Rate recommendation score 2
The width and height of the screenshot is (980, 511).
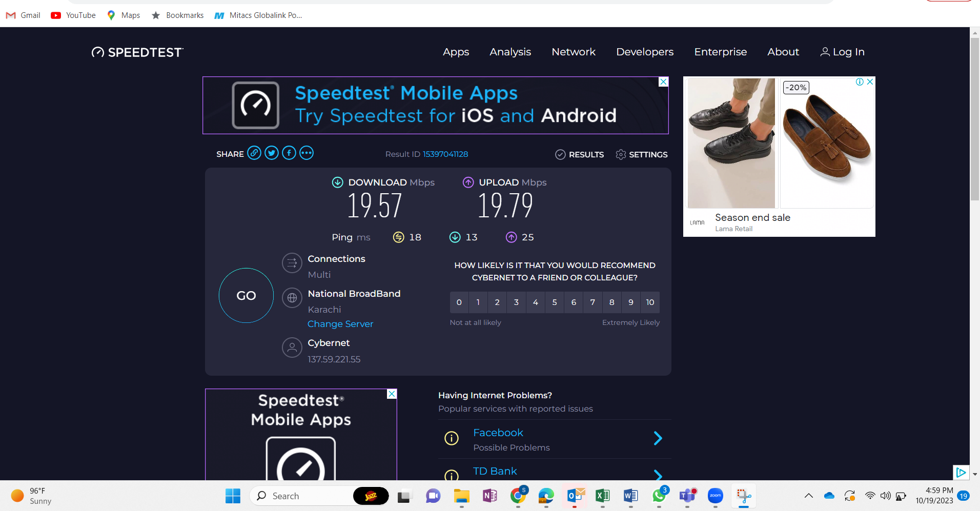[497, 302]
